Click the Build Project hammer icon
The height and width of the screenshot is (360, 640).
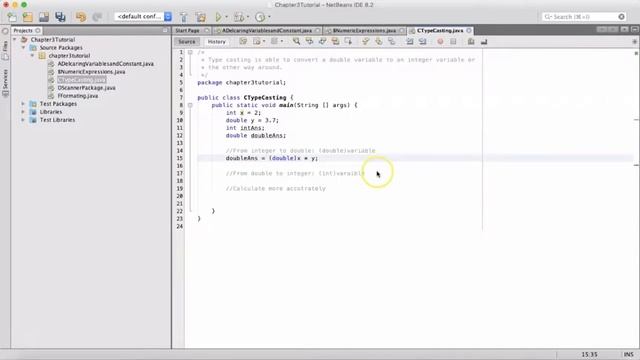[184, 17]
